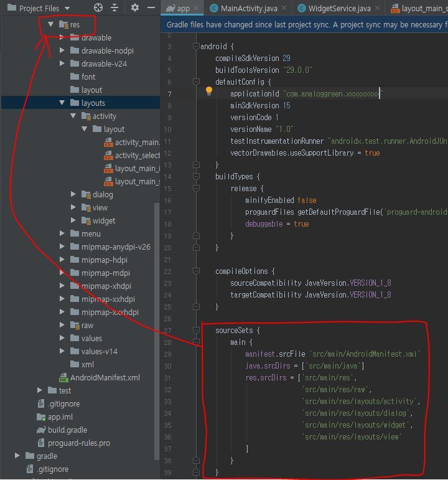Collapse the res folder
This screenshot has width=448, height=480.
(50, 24)
